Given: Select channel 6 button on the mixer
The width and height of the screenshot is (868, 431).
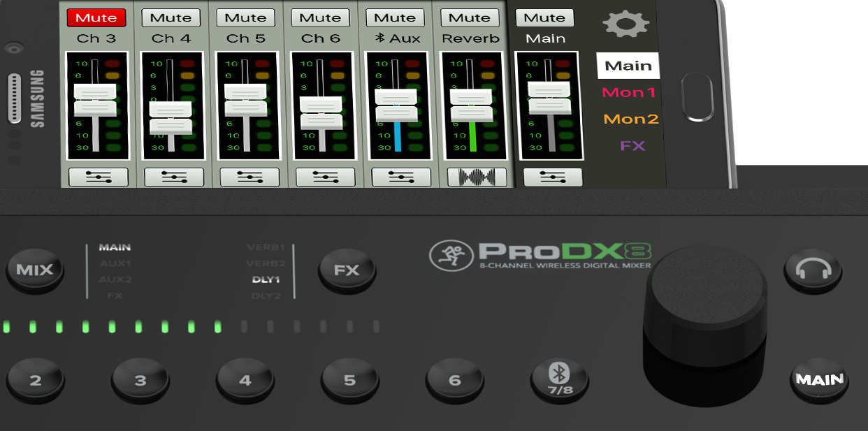Looking at the screenshot, I should [x=455, y=381].
